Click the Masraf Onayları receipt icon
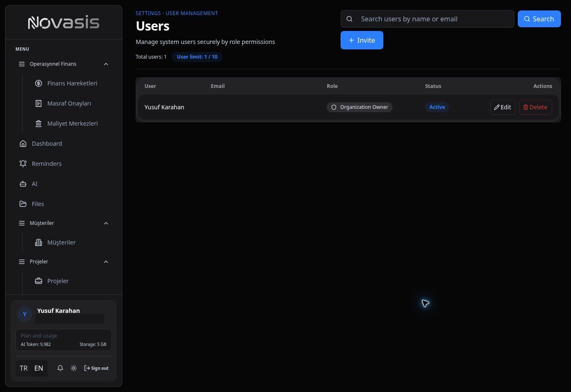Viewport: 571px width, 392px height. point(39,103)
